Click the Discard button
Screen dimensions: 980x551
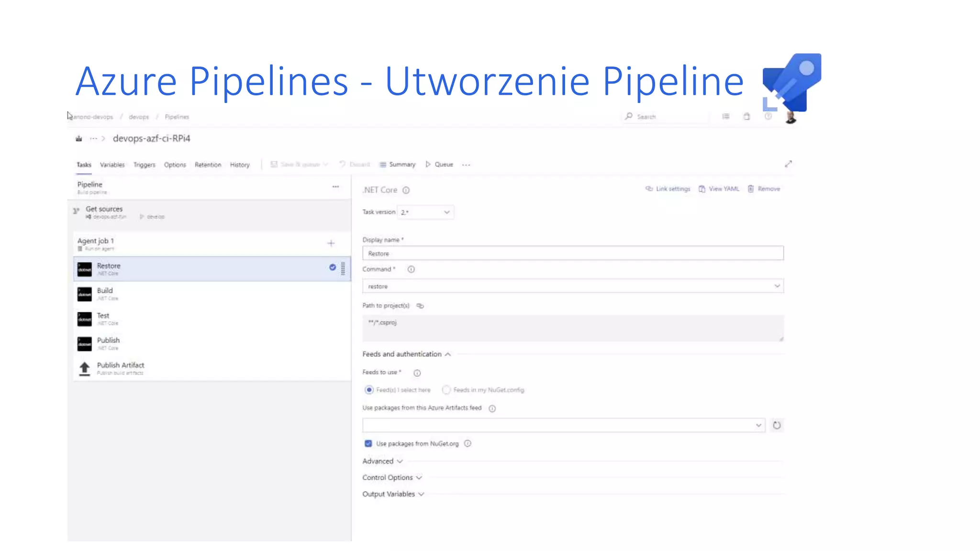pos(355,165)
